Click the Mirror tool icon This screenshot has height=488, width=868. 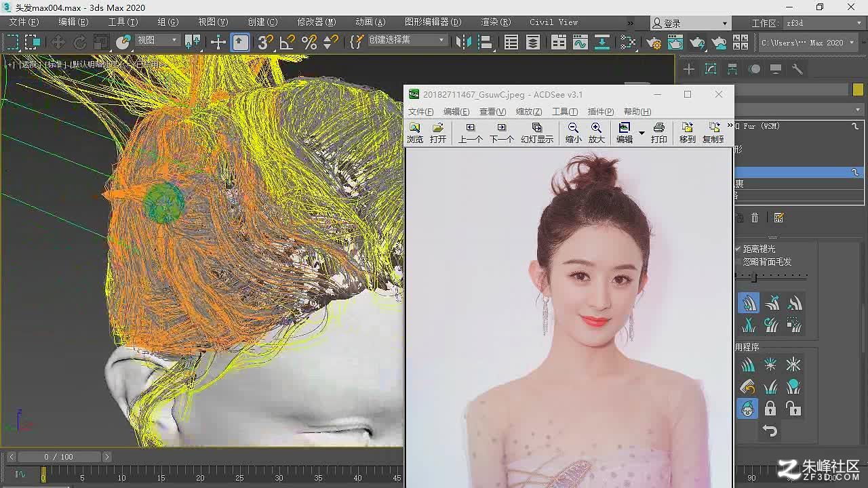(x=464, y=43)
